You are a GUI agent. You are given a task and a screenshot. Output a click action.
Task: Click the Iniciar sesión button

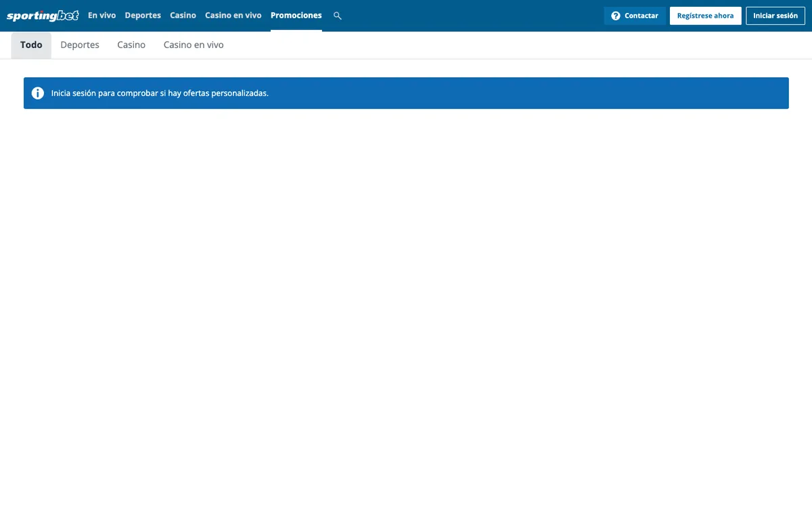pos(775,16)
